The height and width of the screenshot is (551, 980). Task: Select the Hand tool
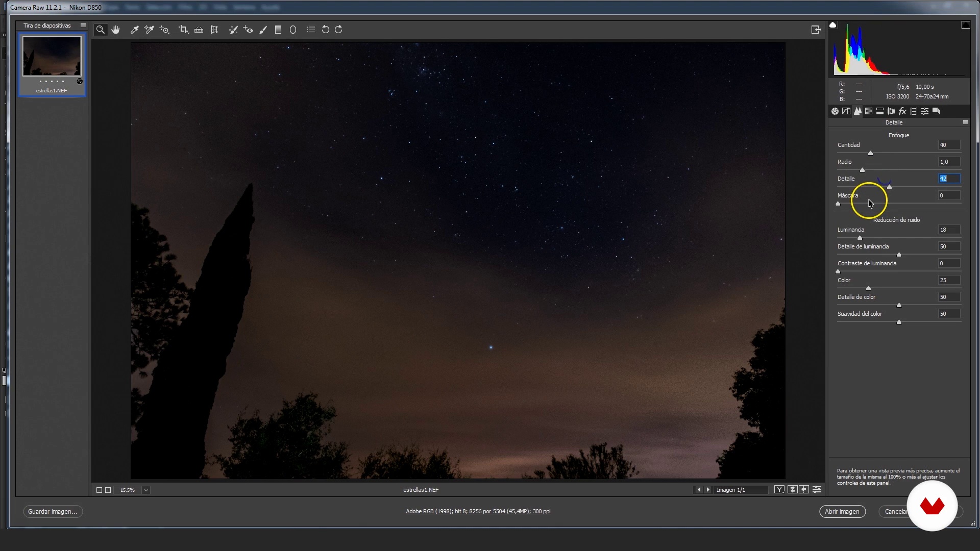click(x=116, y=30)
